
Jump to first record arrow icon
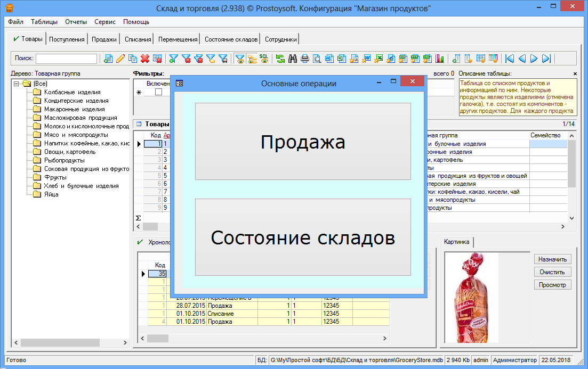510,59
